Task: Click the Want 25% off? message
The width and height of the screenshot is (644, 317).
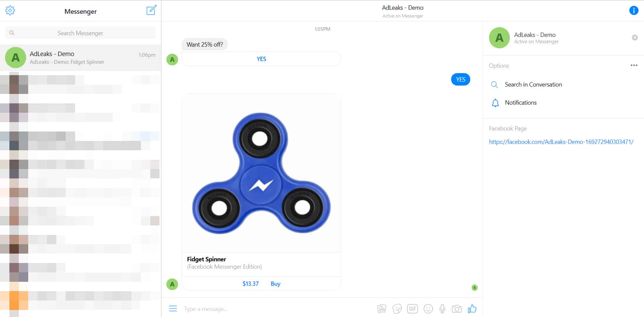Action: [205, 44]
